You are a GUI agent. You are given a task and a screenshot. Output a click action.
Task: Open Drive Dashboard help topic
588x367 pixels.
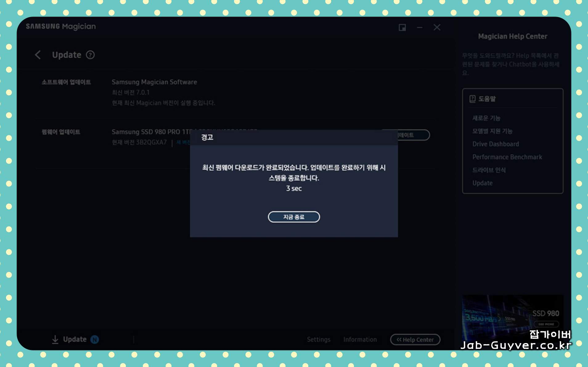pos(496,144)
